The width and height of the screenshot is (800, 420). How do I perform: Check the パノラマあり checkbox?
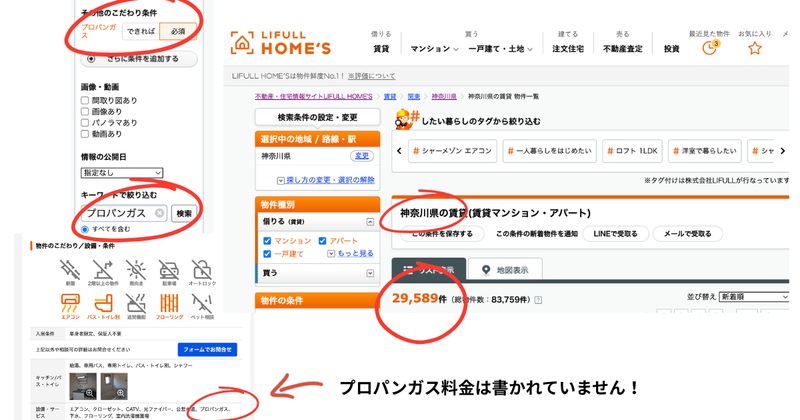coord(85,122)
